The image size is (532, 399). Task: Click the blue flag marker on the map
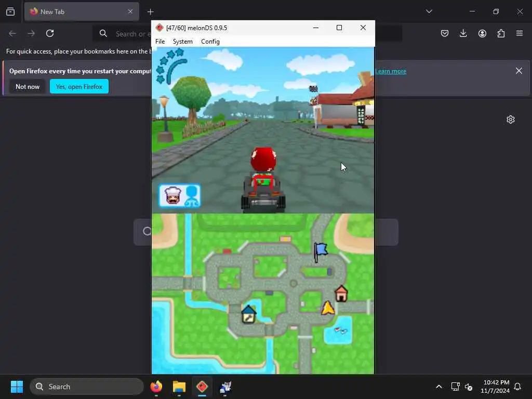click(x=320, y=252)
